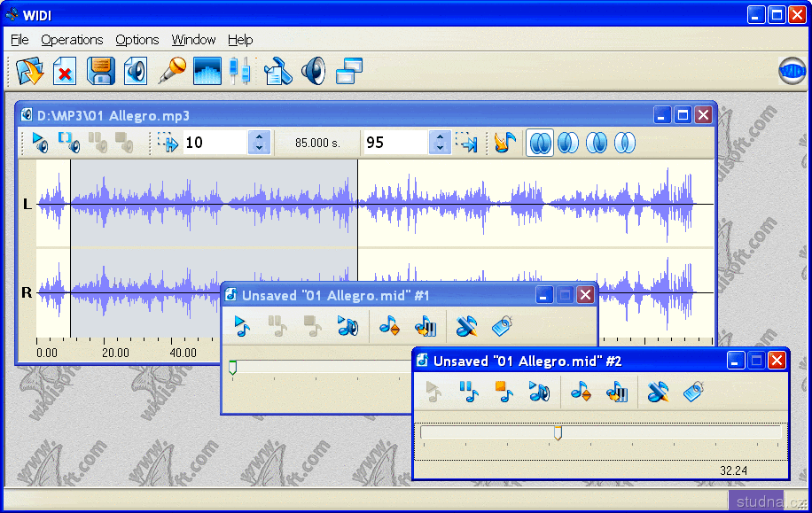Image resolution: width=812 pixels, height=513 pixels.
Task: Click the cascade windows icon
Action: point(349,70)
